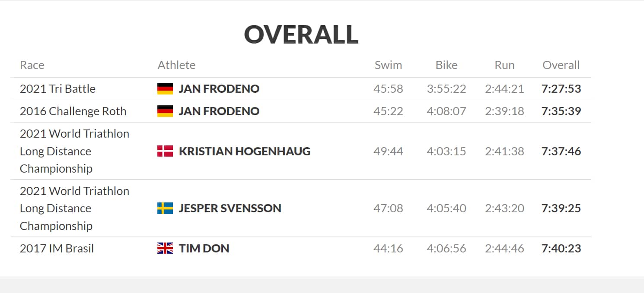Click the 2017 IM Brasil race name
This screenshot has width=644, height=293.
(x=57, y=249)
